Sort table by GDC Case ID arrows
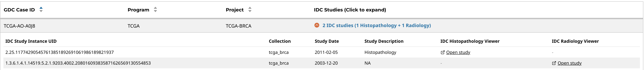Screen dimensions: 644x70 click(41, 9)
